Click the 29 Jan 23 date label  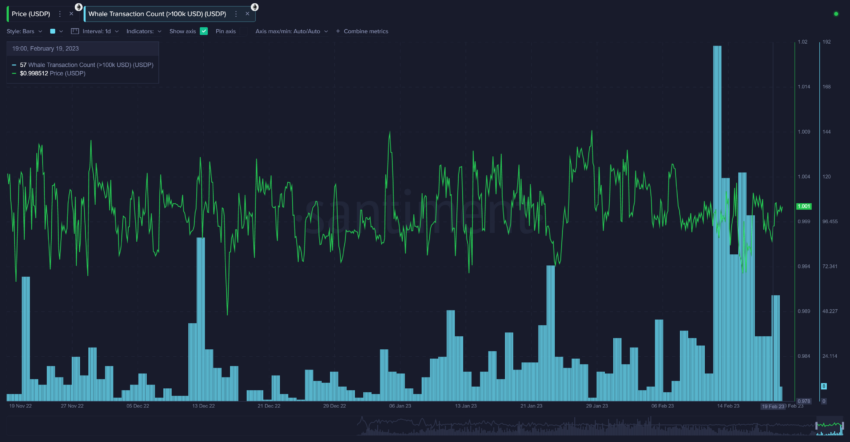click(x=597, y=406)
